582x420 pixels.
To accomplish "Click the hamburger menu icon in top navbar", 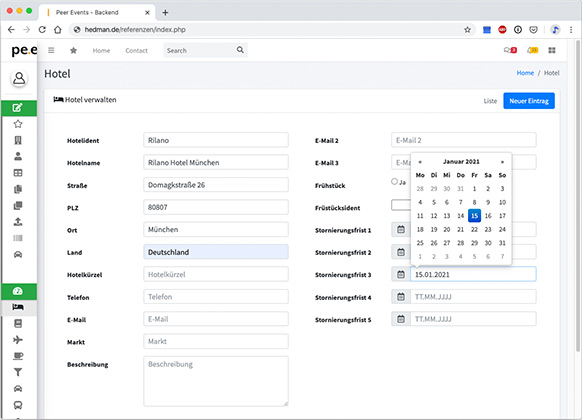I will click(x=51, y=50).
